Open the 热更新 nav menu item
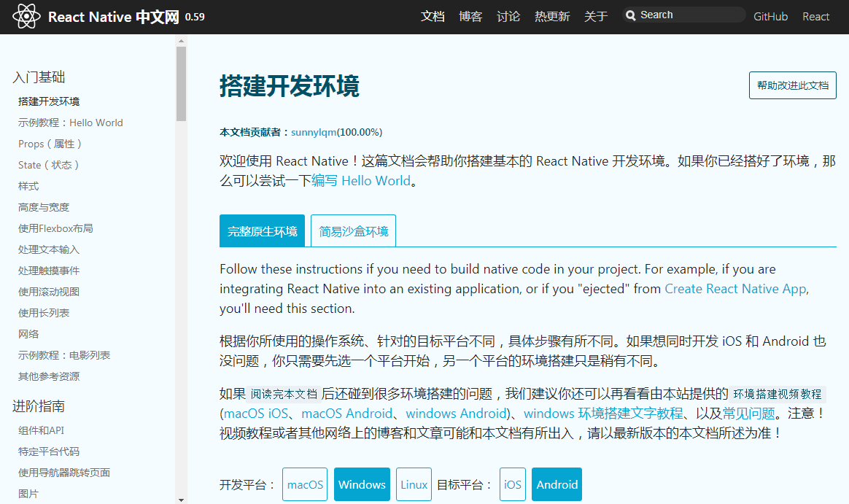Screen dimensions: 849x504 pyautogui.click(x=551, y=17)
